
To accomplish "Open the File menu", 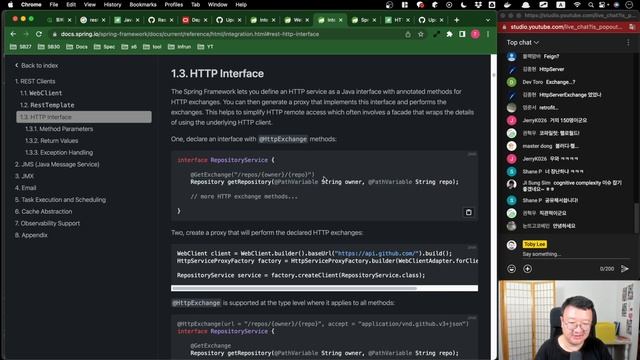I will 53,5.
